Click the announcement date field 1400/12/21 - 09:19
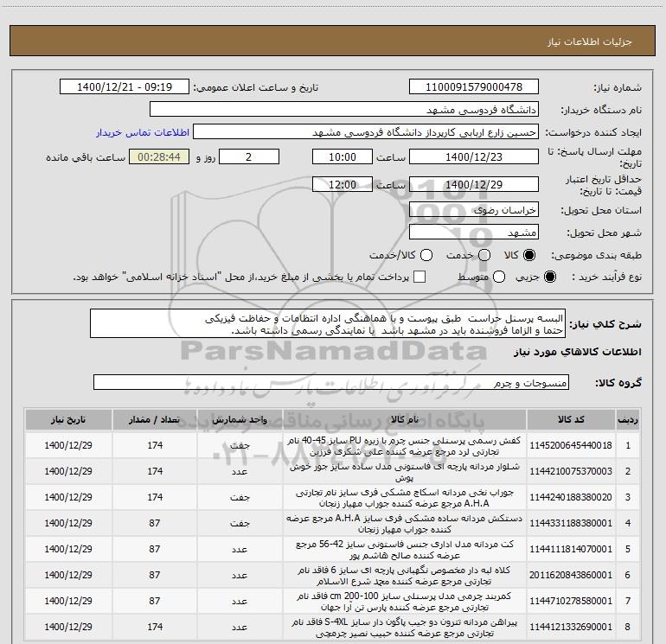666x644 pixels. click(x=125, y=87)
